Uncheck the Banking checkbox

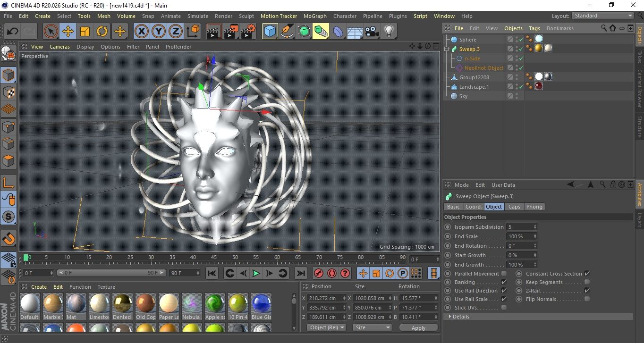[504, 282]
